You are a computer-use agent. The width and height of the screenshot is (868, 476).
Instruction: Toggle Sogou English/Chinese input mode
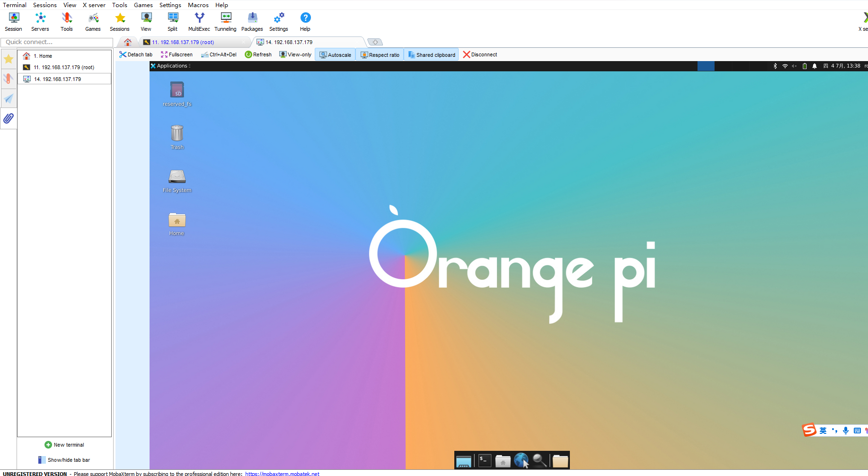(x=823, y=431)
